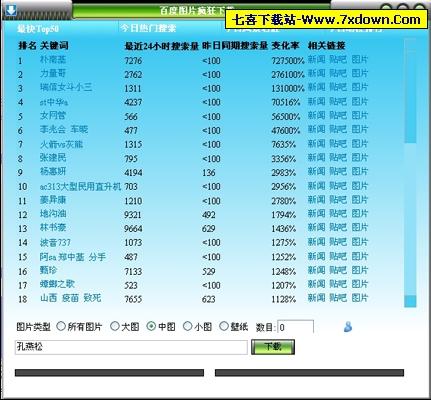Open 图片 link for rank 18 山西 疫苗 致死
This screenshot has width=431, height=400.
360,298
